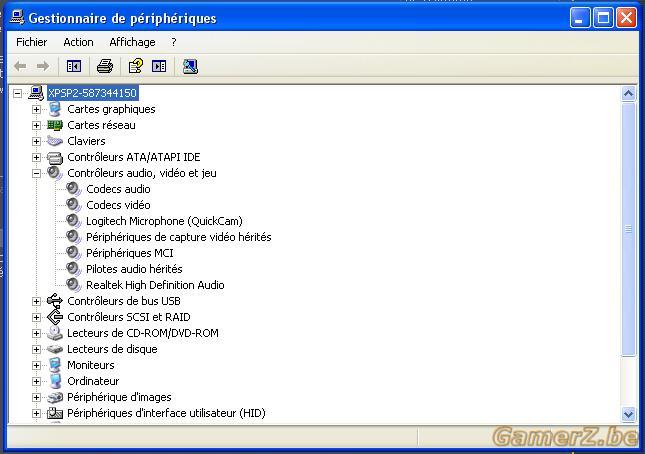Image resolution: width=645 pixels, height=454 pixels.
Task: Click the Print toolbar icon
Action: click(105, 66)
